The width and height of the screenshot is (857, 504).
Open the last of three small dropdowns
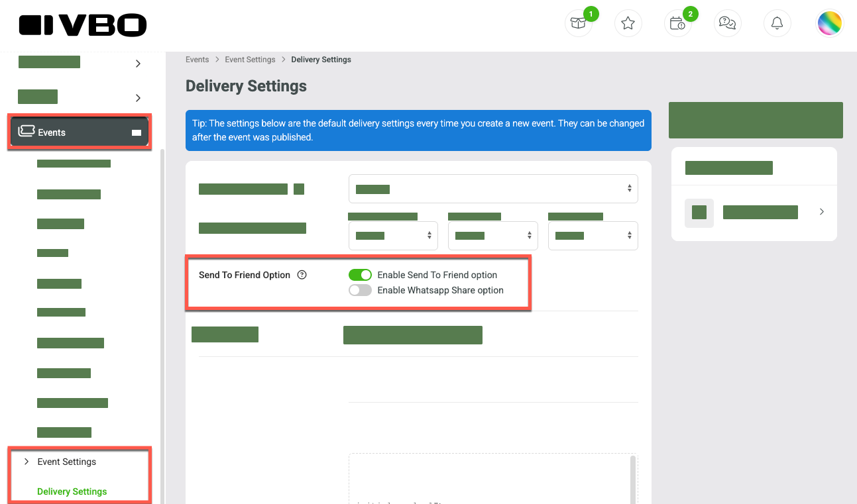coord(593,235)
